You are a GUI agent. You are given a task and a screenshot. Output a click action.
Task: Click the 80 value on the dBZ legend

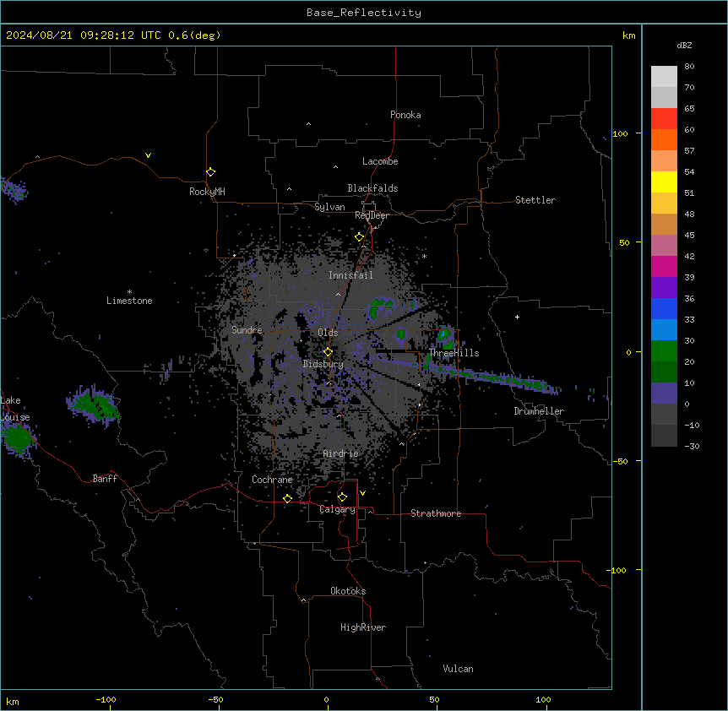tap(689, 67)
